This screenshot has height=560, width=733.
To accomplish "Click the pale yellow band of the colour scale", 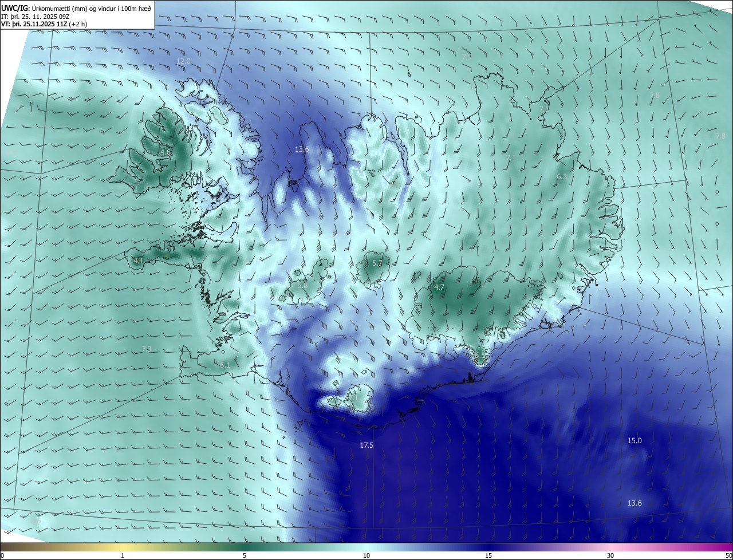I will coord(123,547).
